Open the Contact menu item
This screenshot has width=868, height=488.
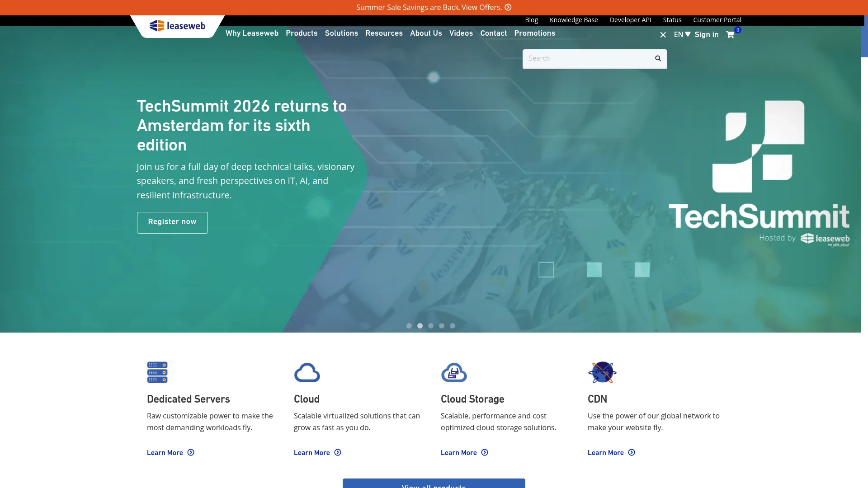pyautogui.click(x=493, y=33)
